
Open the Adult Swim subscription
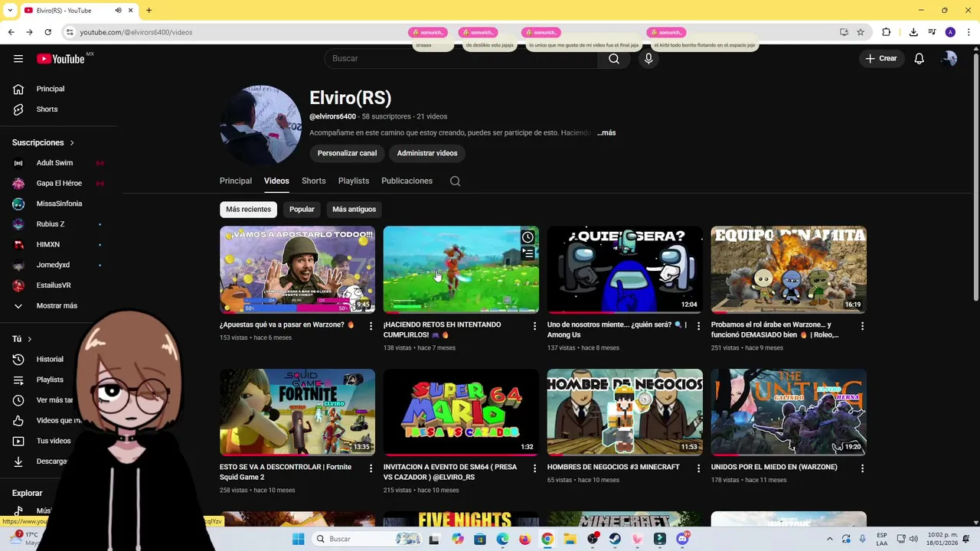pos(54,163)
